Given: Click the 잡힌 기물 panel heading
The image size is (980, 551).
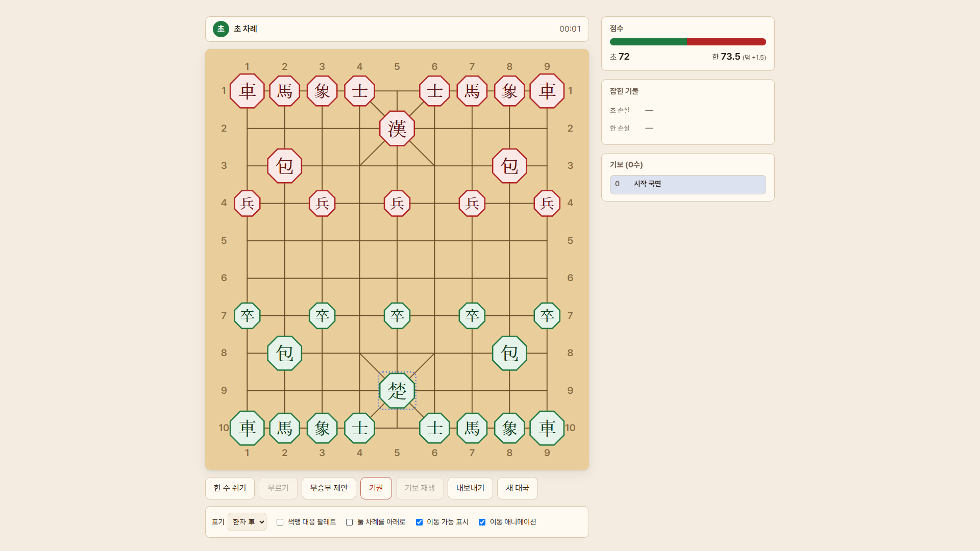Looking at the screenshot, I should 624,91.
